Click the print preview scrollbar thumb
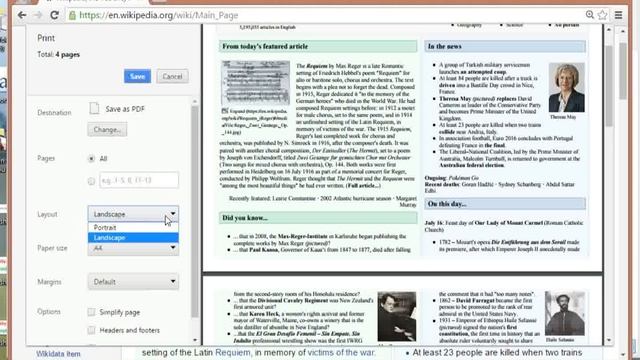Screen dimensions: 640x360 coord(609,86)
